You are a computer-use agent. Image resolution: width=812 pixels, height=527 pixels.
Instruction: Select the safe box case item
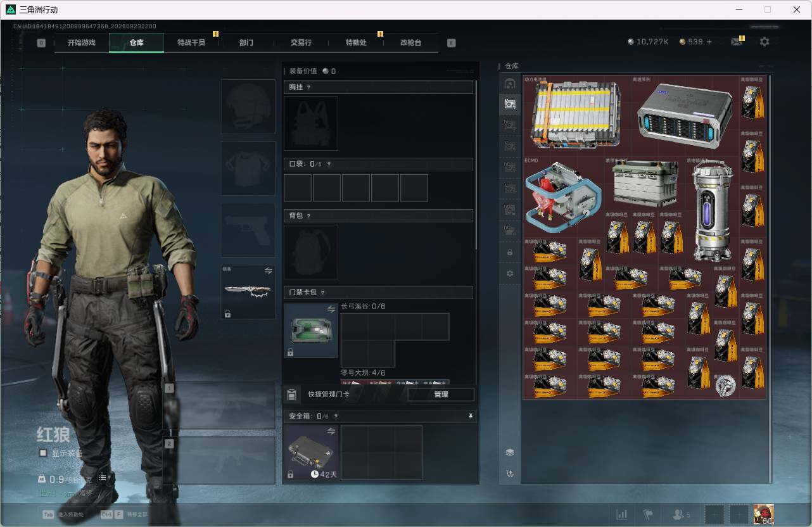[x=311, y=452]
